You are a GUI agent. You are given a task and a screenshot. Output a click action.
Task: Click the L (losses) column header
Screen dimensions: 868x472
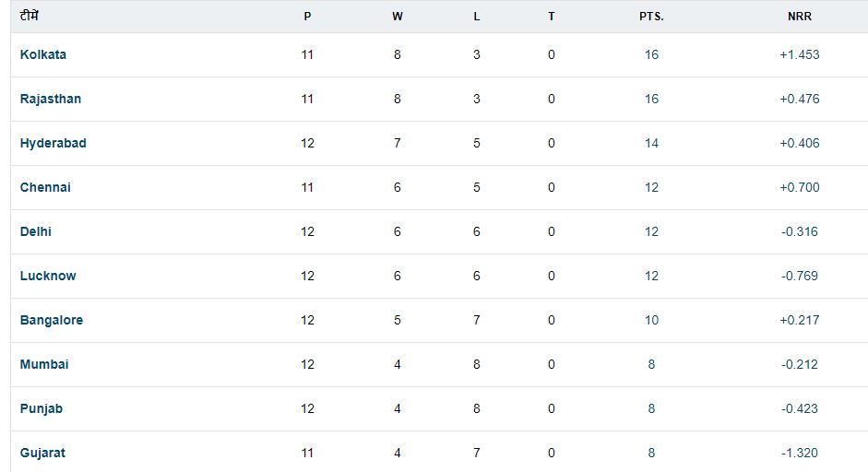pyautogui.click(x=476, y=17)
